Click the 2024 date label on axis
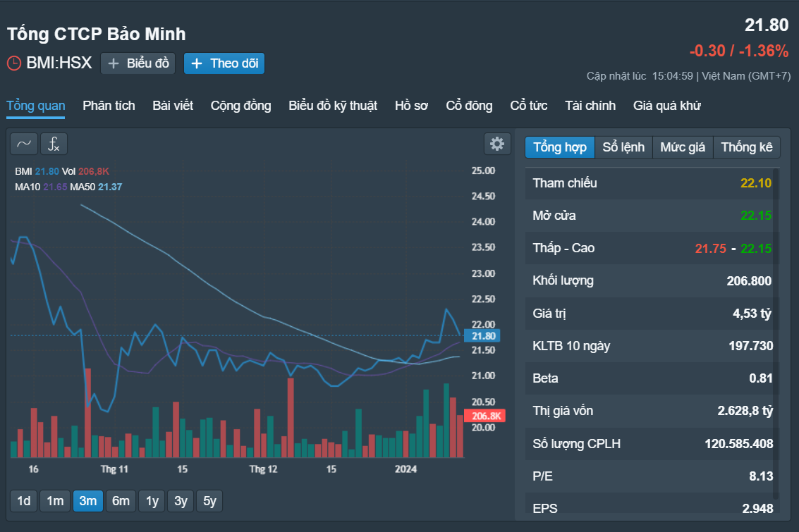Screen dimensions: 799x532 click(x=405, y=469)
